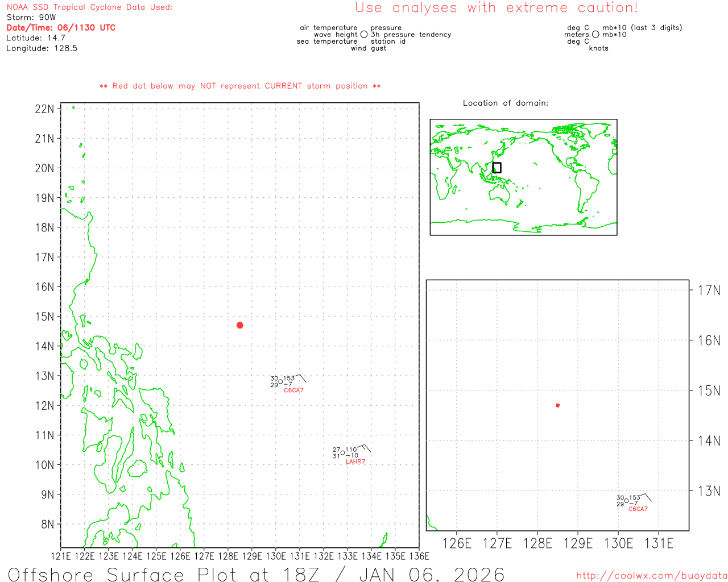Open the coolwx.com buoydata URL
The height and width of the screenshot is (582, 728).
click(x=651, y=575)
